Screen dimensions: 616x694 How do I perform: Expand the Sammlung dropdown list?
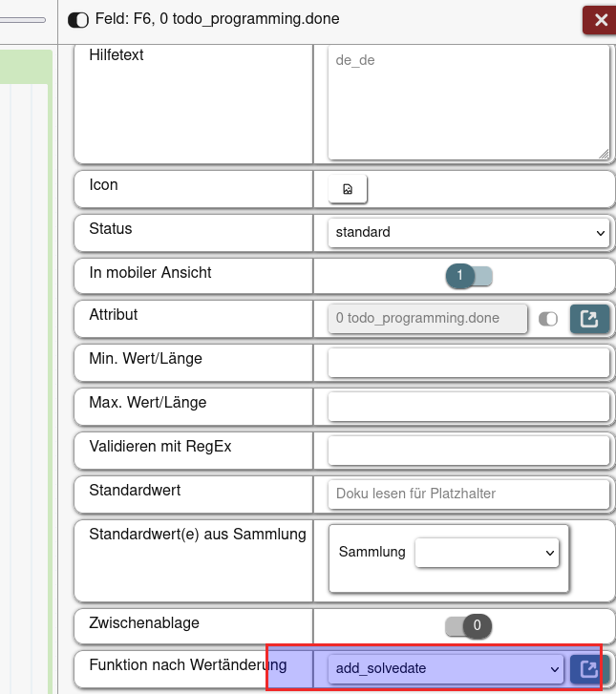487,552
